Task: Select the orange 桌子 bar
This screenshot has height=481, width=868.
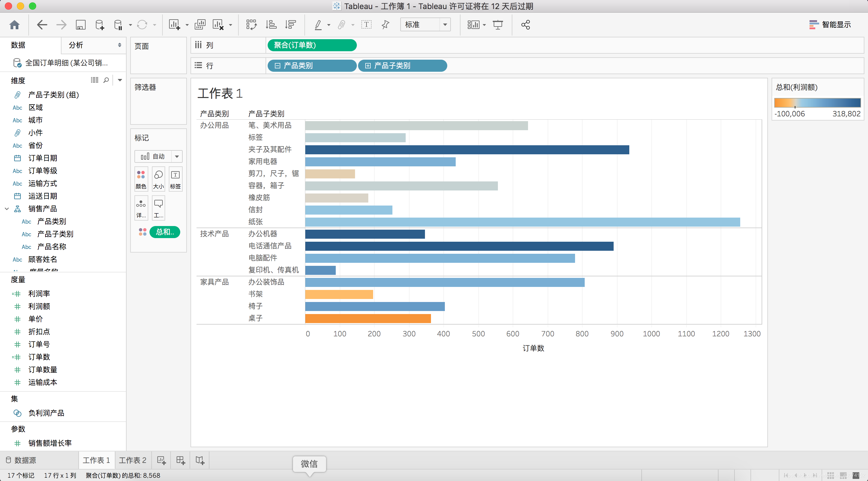Action: (368, 318)
